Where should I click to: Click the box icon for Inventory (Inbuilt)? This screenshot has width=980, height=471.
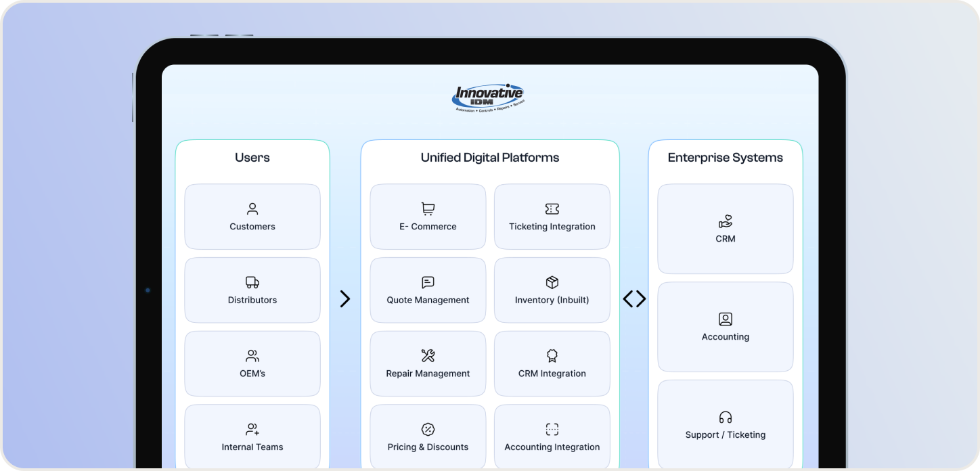click(552, 282)
